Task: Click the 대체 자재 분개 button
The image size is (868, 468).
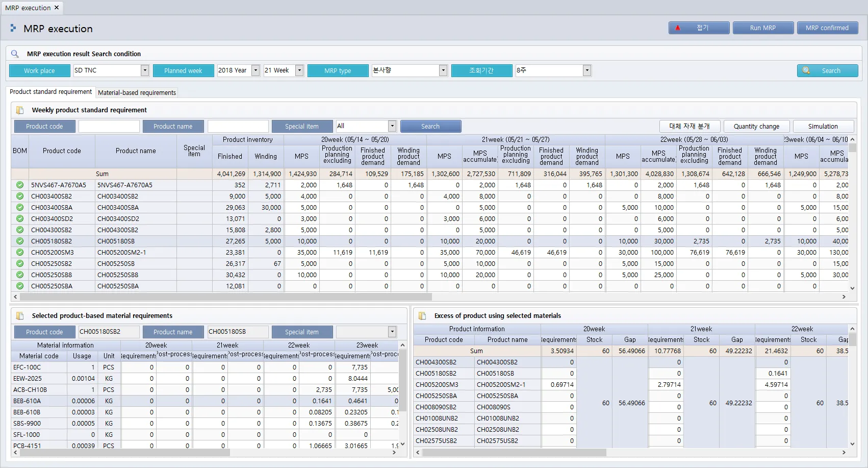Action: (x=690, y=126)
